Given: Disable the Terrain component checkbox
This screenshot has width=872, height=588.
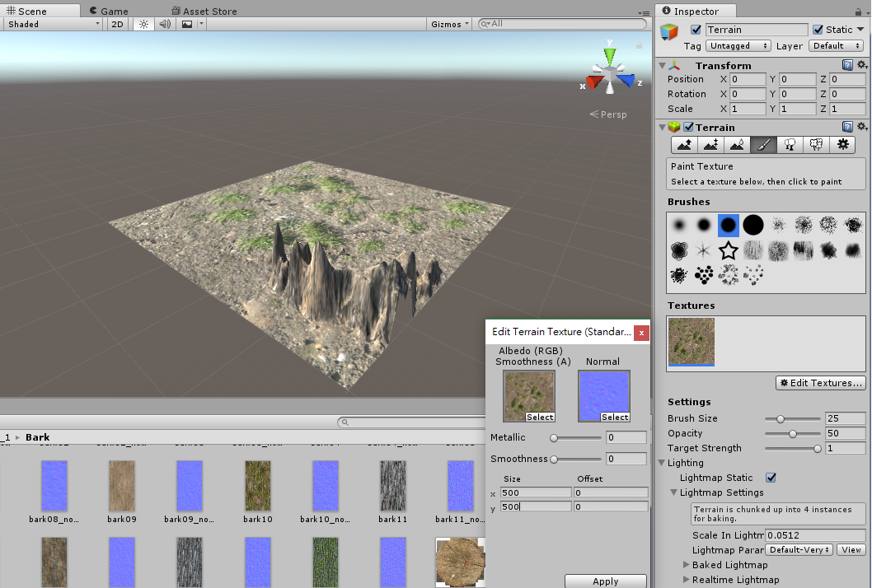Looking at the screenshot, I should click(689, 127).
